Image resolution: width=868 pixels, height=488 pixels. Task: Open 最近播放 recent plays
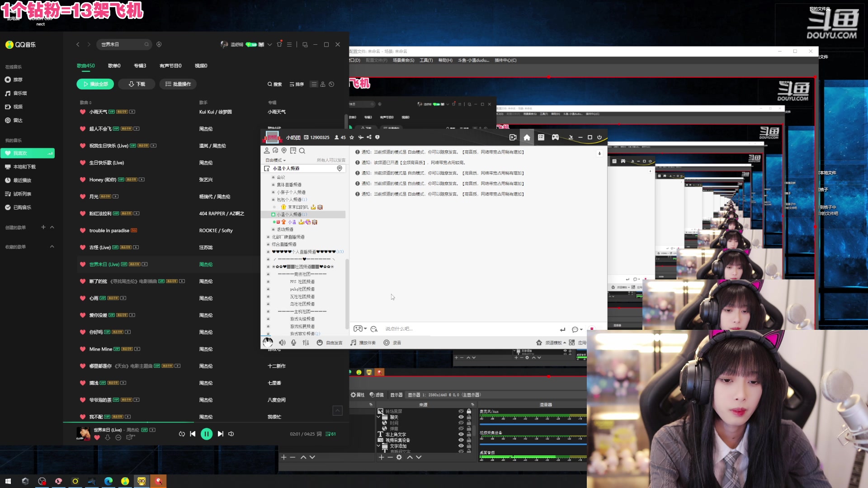click(18, 180)
